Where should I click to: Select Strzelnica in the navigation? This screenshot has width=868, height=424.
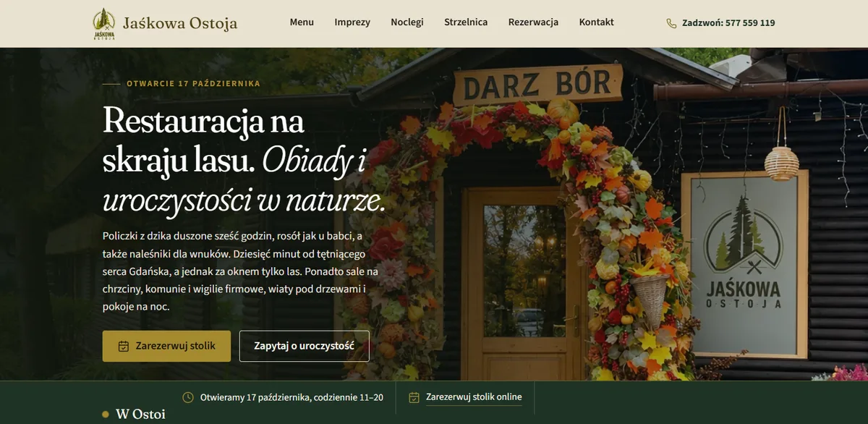(466, 22)
